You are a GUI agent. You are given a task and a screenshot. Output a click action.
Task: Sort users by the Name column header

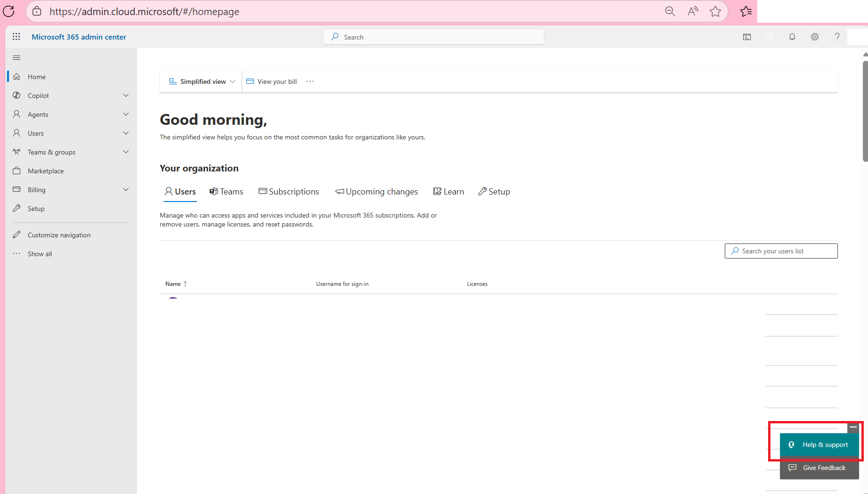click(176, 284)
